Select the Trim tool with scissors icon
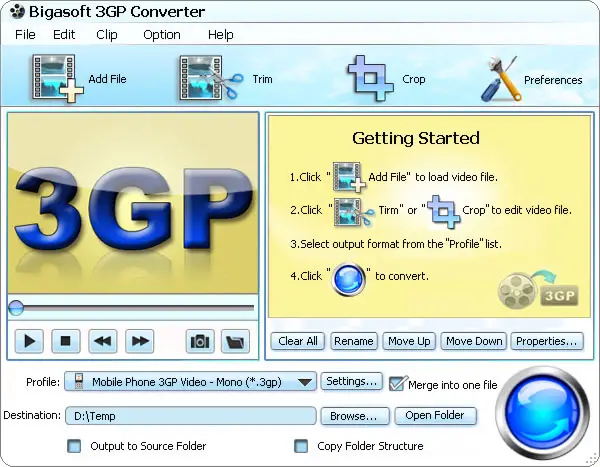The width and height of the screenshot is (600, 467). coord(211,78)
